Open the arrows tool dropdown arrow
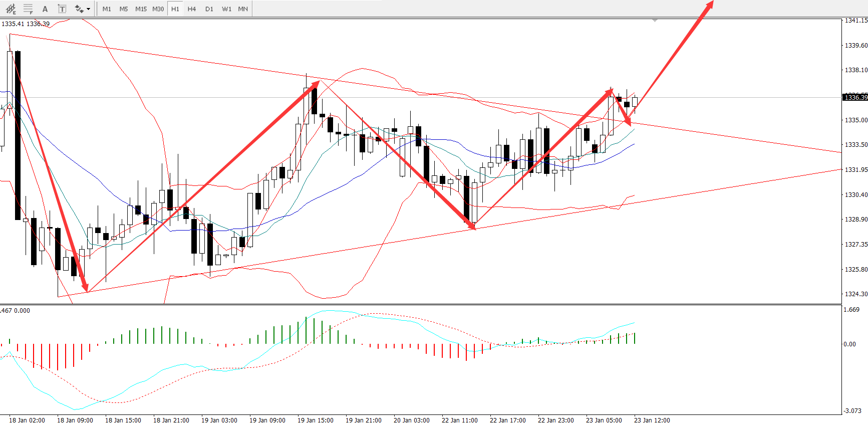868x425 pixels. [x=89, y=9]
